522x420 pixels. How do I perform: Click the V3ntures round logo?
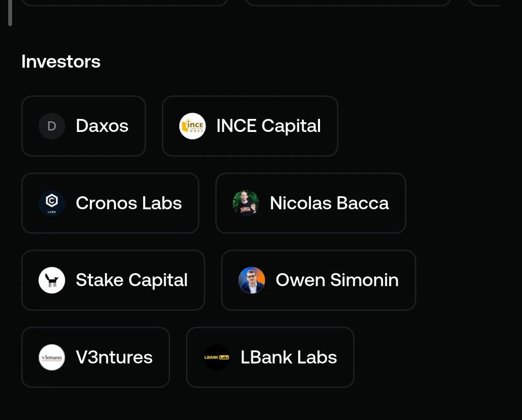click(52, 358)
